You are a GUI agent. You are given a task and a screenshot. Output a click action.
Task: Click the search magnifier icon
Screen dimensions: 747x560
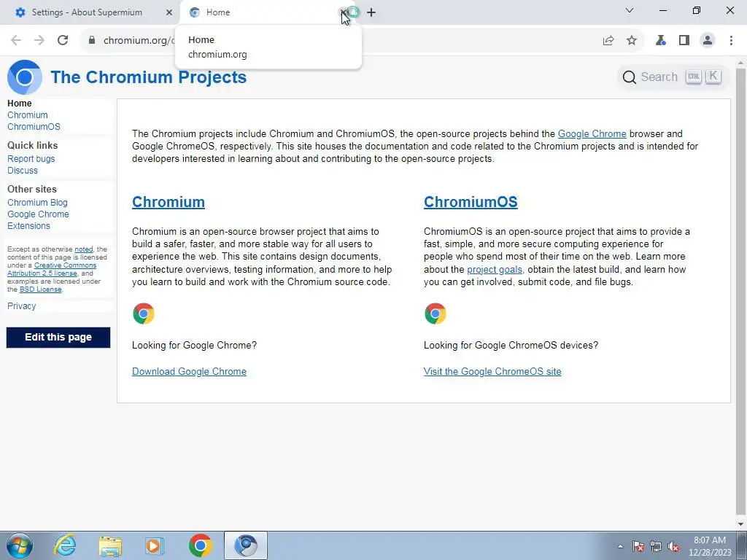click(x=630, y=77)
